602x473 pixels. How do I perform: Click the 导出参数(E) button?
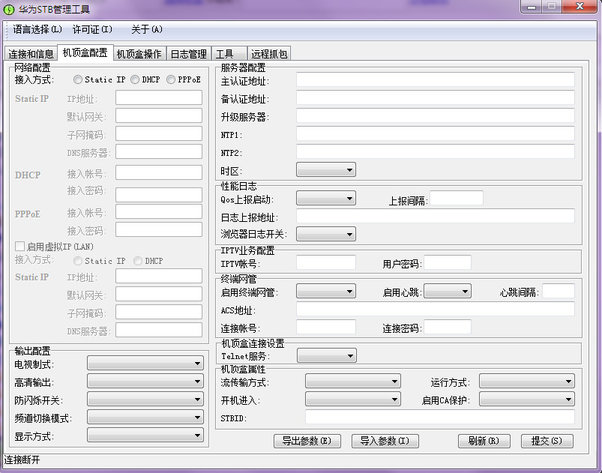307,441
